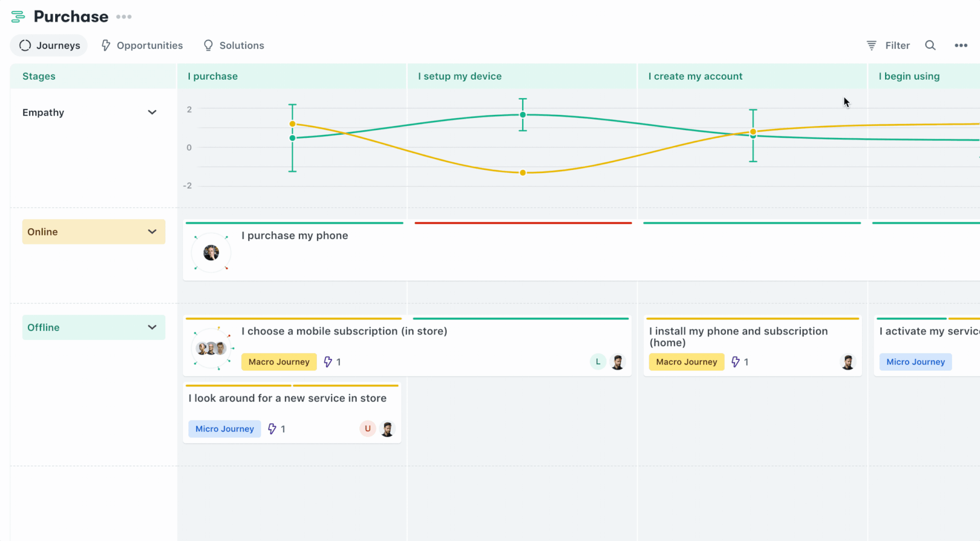Open the Journeys tab
Image resolution: width=980 pixels, height=541 pixels.
[50, 45]
